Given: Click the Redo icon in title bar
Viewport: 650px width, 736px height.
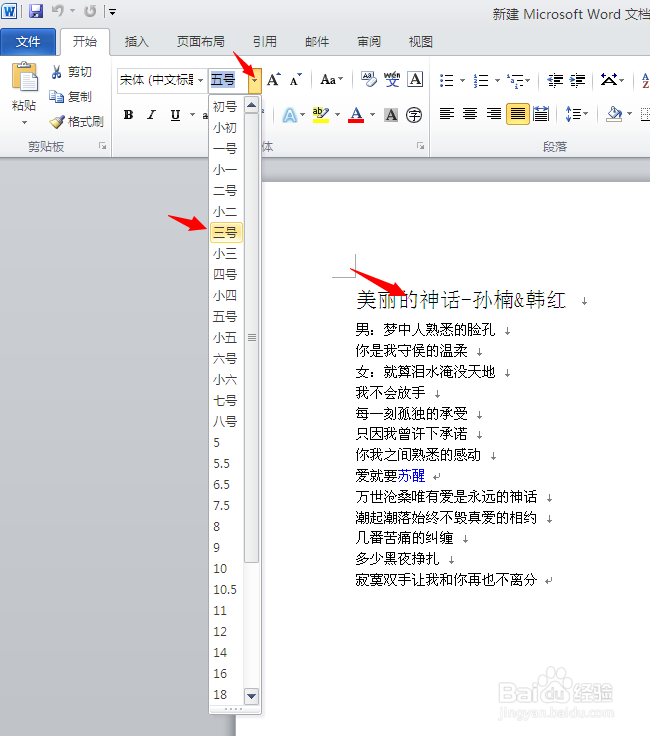Looking at the screenshot, I should (90, 11).
